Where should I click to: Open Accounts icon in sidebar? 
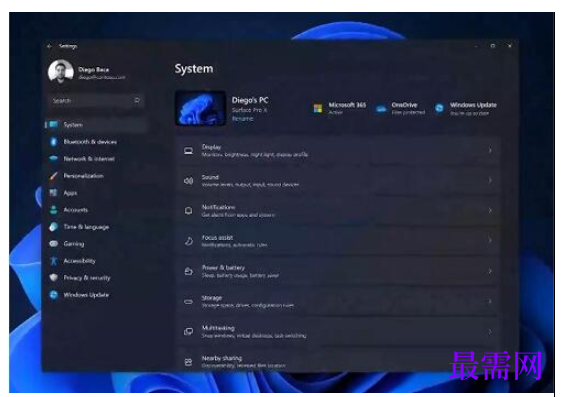click(53, 210)
